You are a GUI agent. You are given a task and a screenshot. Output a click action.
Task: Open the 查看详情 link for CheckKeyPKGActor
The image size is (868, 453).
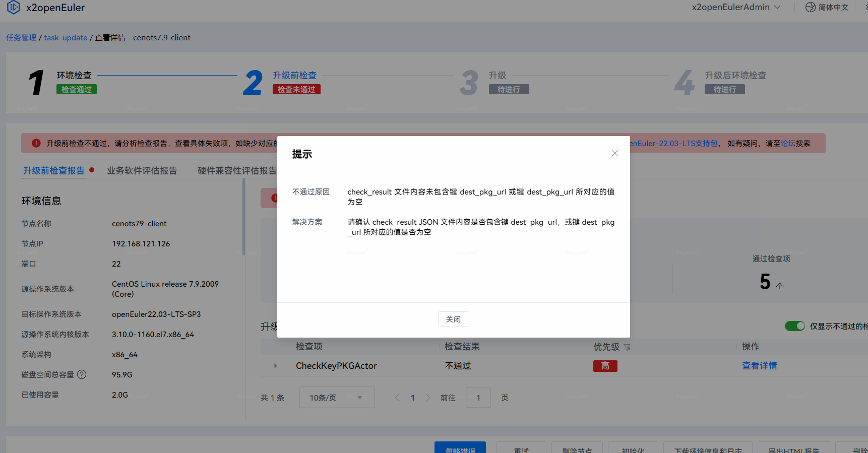tap(759, 366)
